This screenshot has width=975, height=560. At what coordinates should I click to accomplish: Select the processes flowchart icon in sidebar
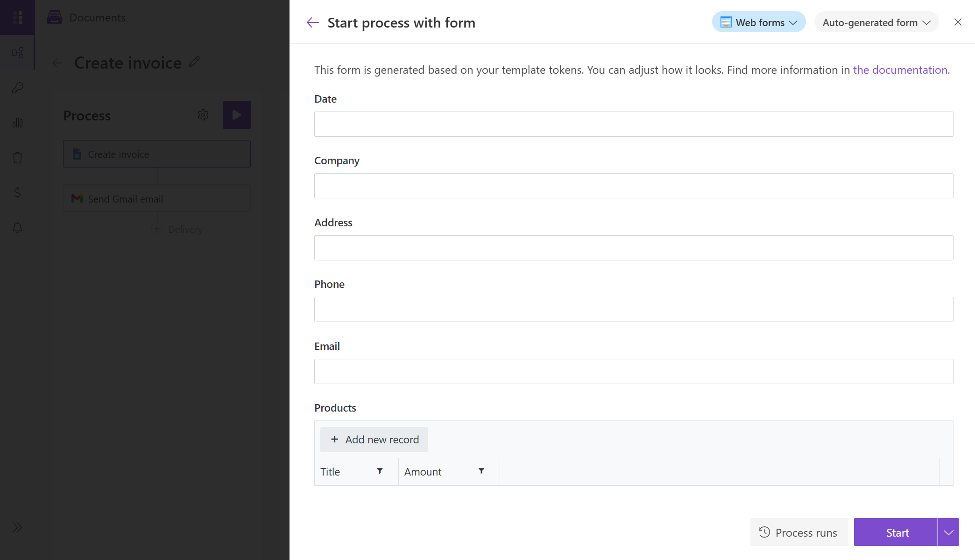coord(18,53)
